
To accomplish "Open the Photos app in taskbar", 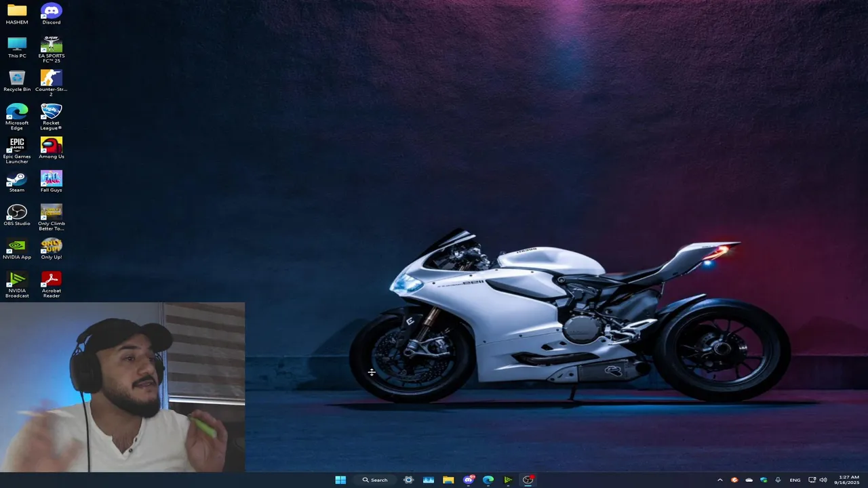I will (x=429, y=480).
